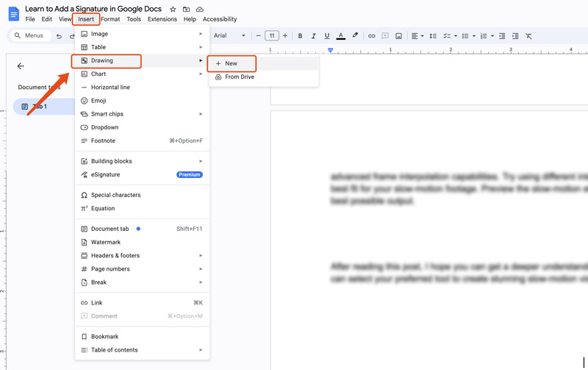This screenshot has width=588, height=370.
Task: Open the text color picker
Action: pos(340,36)
